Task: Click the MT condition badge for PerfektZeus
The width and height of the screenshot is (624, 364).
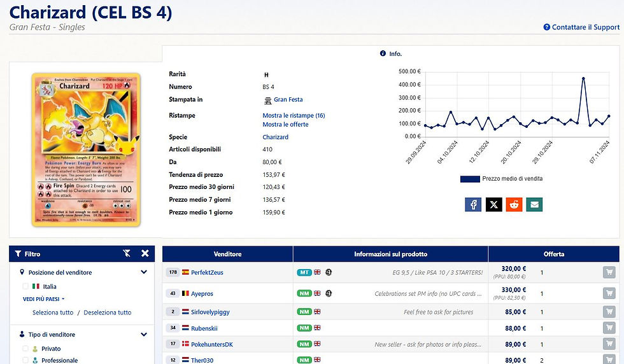Action: pyautogui.click(x=304, y=272)
